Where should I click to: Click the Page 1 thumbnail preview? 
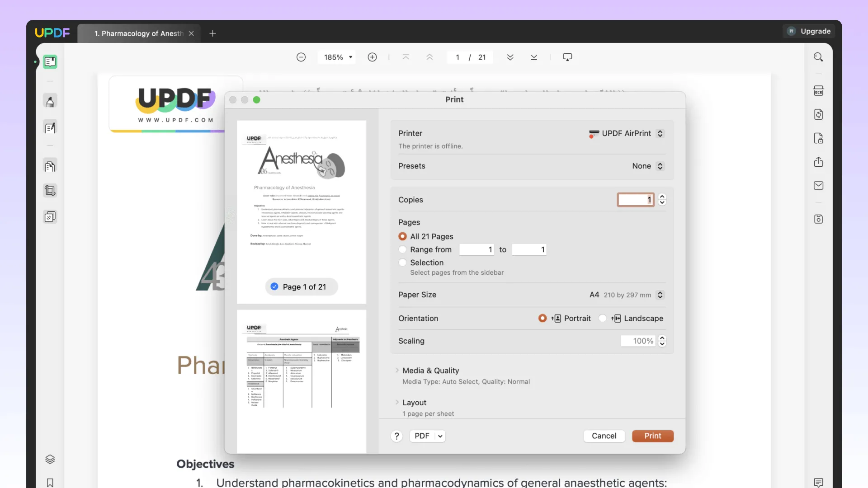pos(301,202)
